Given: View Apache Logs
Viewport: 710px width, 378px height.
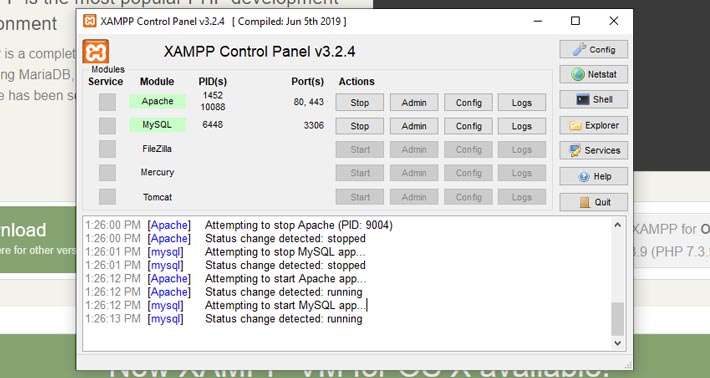Looking at the screenshot, I should coord(522,102).
